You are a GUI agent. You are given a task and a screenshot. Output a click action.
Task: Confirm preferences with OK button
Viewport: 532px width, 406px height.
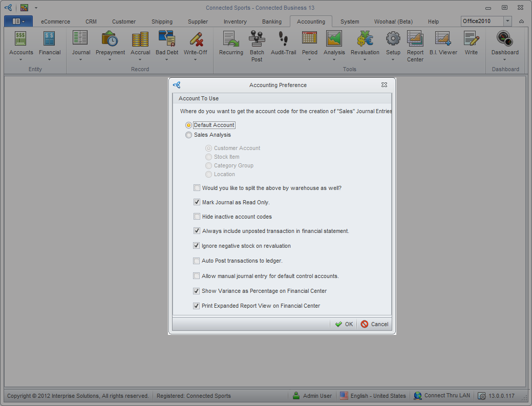pyautogui.click(x=344, y=324)
